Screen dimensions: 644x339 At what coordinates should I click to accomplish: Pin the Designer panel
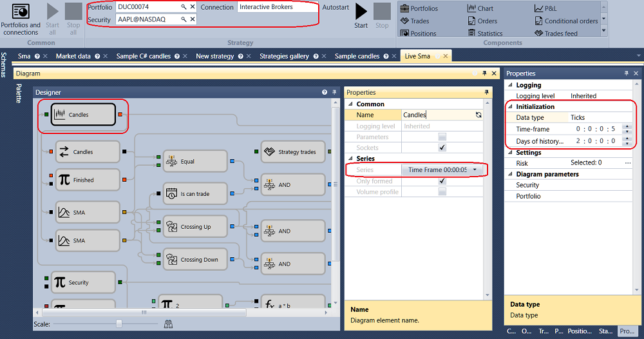[x=334, y=92]
